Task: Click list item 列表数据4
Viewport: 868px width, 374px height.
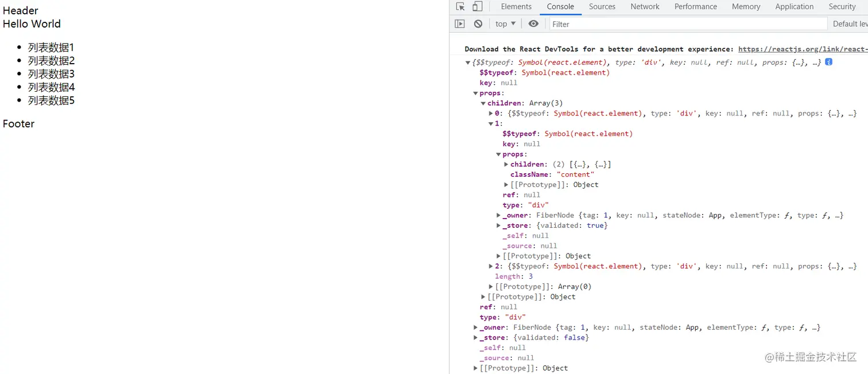Action: [51, 87]
